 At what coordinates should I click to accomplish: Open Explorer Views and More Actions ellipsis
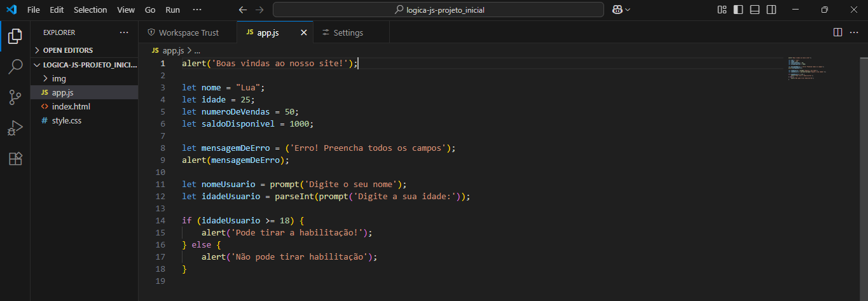tap(124, 32)
